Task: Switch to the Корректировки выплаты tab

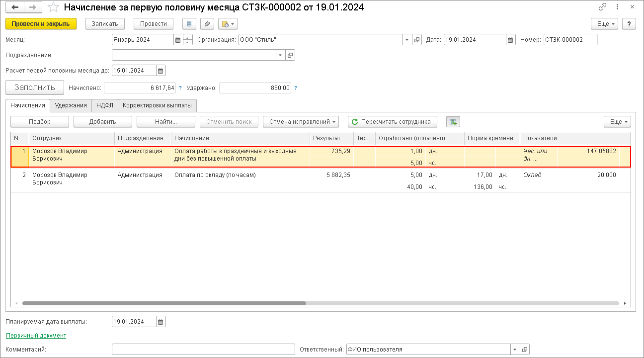Action: pos(158,105)
